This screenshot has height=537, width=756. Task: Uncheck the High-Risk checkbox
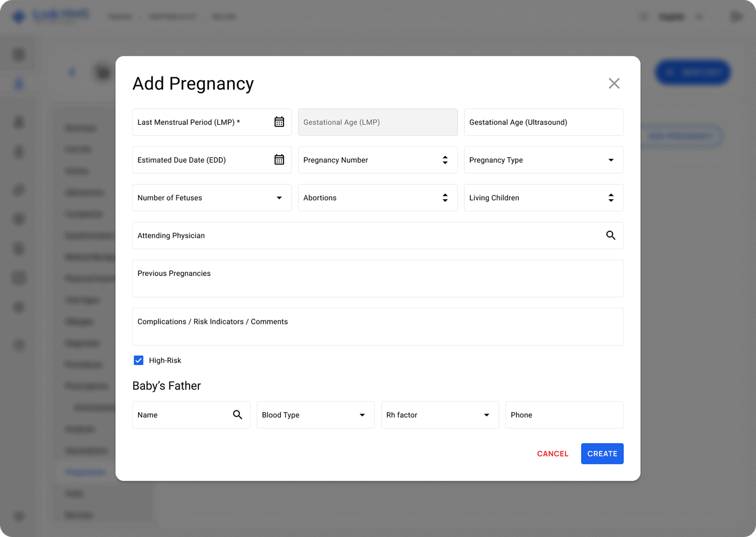tap(138, 360)
